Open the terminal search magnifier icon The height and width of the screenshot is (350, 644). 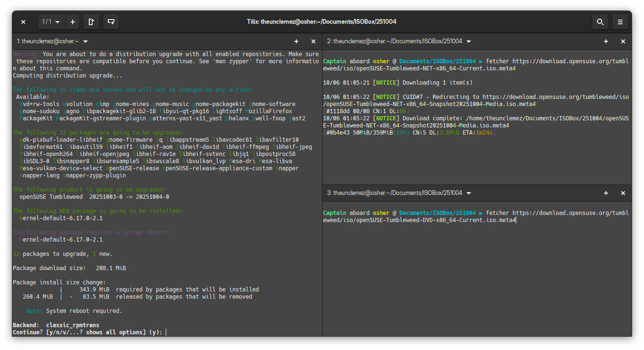tap(600, 22)
